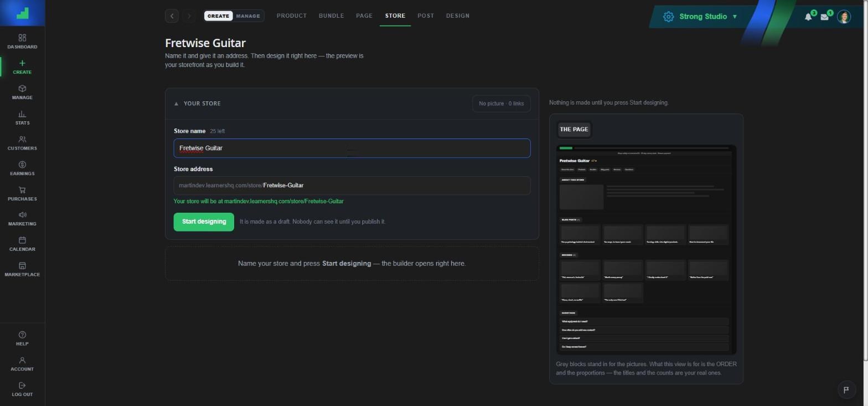Click the green 'Your store will be at' text
Viewport: 868px width, 406px height.
click(259, 202)
